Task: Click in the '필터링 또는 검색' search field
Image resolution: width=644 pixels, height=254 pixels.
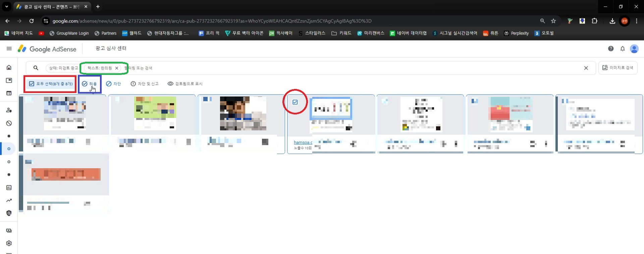Action: [352, 68]
